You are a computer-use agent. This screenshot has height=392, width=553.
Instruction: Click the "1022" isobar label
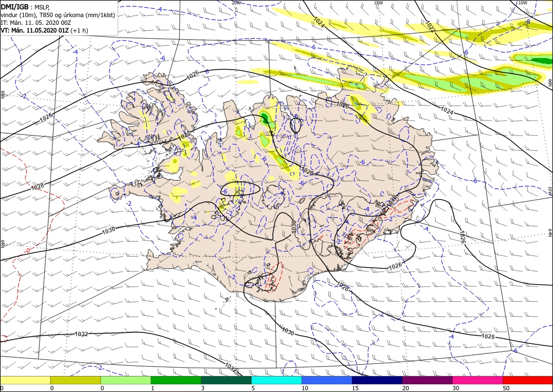(x=430, y=27)
